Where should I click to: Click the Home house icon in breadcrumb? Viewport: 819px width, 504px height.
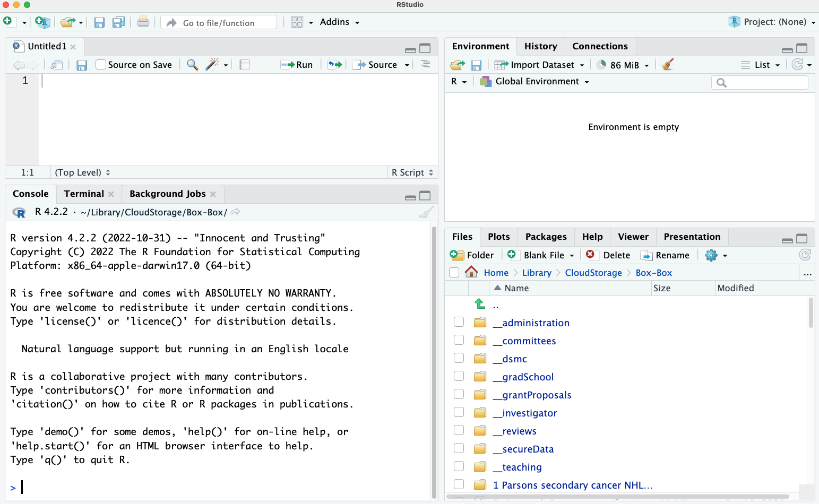[x=471, y=272]
